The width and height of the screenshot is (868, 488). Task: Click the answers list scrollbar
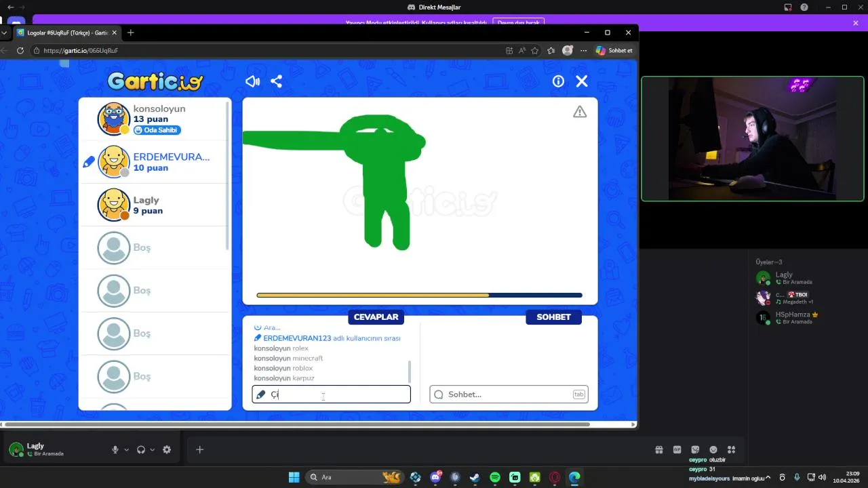(x=409, y=371)
